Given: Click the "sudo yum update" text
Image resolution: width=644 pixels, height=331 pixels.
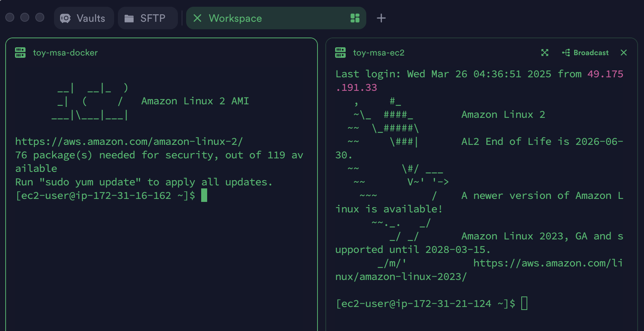Looking at the screenshot, I should click(x=90, y=182).
